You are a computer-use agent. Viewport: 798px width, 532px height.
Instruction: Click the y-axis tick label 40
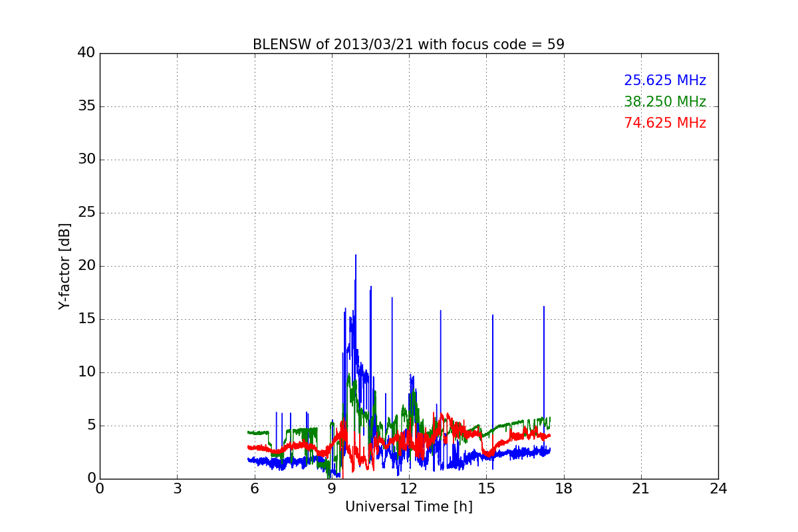coord(86,53)
